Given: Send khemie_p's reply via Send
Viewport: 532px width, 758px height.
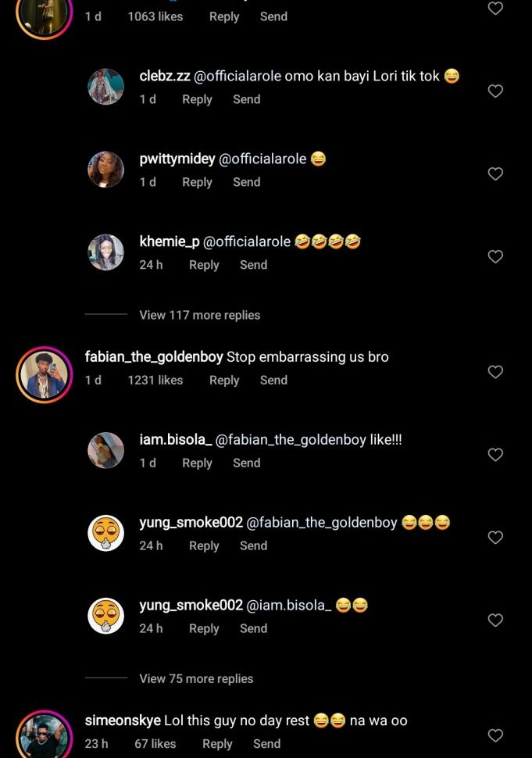Looking at the screenshot, I should point(253,265).
